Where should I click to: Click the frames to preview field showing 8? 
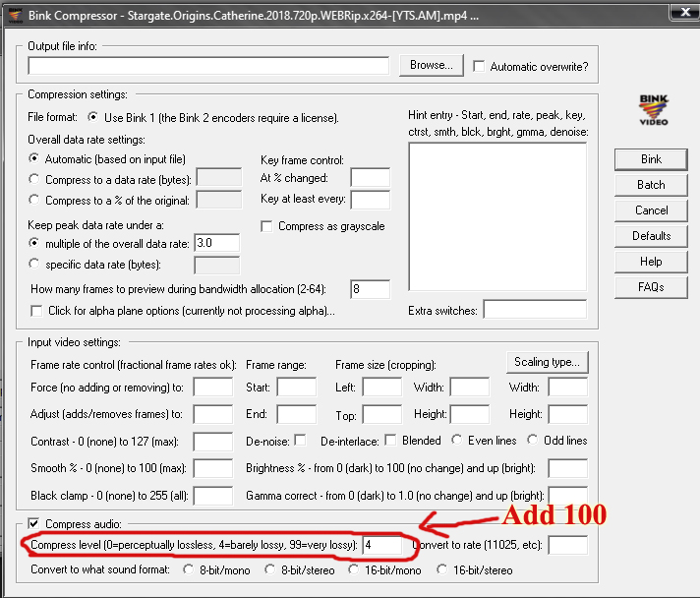[x=370, y=289]
